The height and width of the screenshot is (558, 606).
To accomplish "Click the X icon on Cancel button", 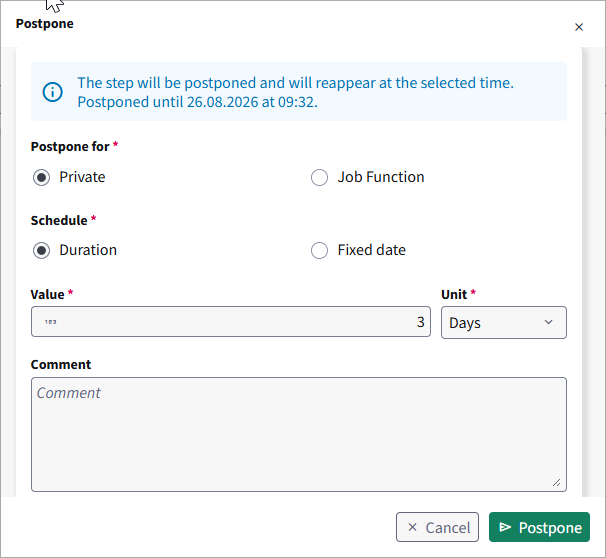I will tap(412, 527).
